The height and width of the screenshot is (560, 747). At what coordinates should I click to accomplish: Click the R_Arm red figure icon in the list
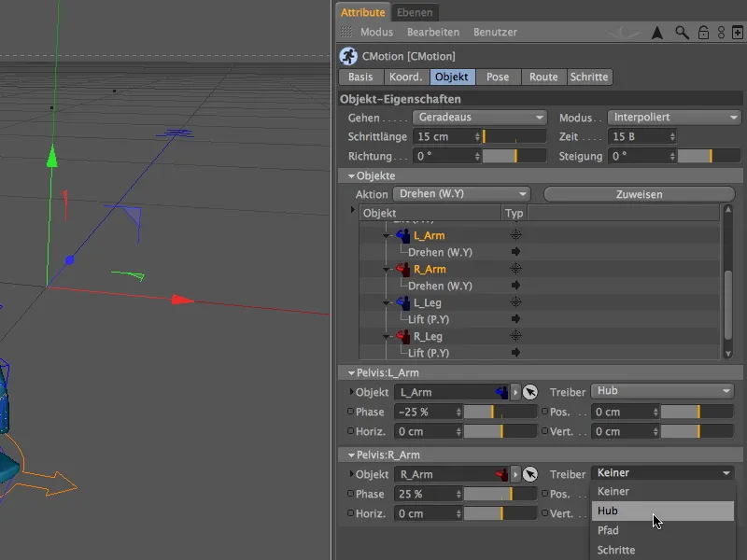tap(402, 269)
